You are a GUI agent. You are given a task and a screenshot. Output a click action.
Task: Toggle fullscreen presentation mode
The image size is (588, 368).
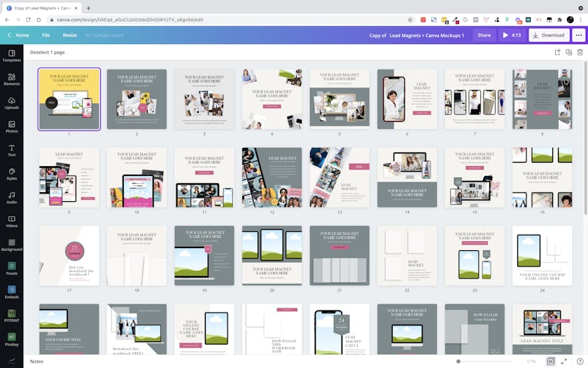pos(564,361)
